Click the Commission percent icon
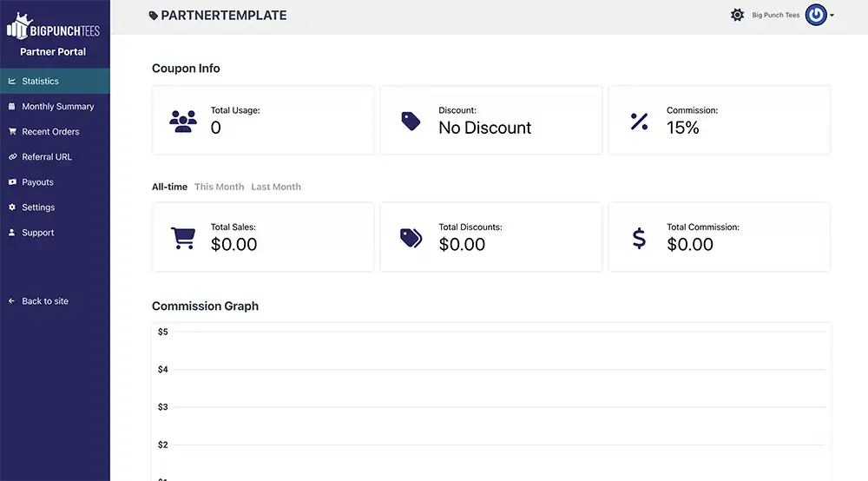 tap(639, 122)
